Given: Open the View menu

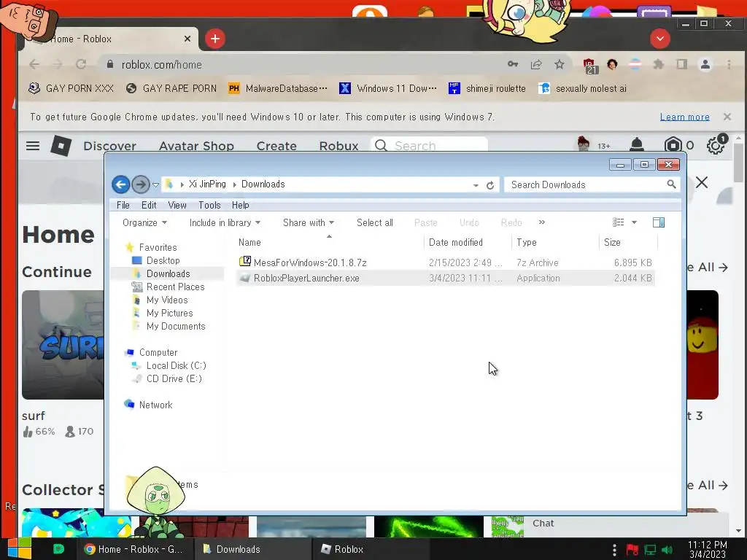Looking at the screenshot, I should pyautogui.click(x=177, y=205).
